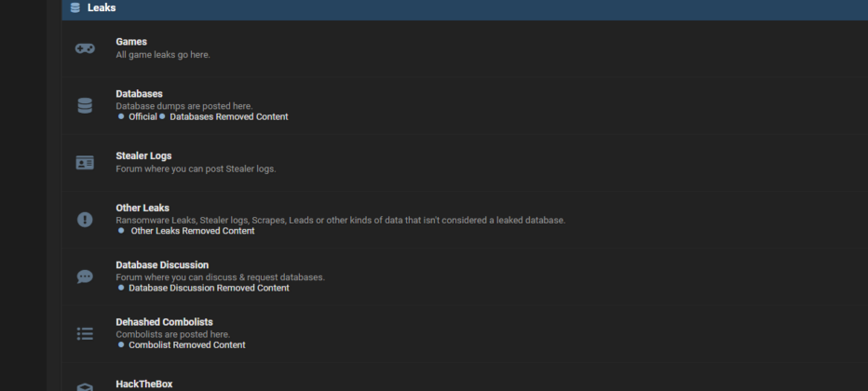Visit Database Discussion Removed Content subforum
Image resolution: width=868 pixels, height=391 pixels.
click(209, 289)
